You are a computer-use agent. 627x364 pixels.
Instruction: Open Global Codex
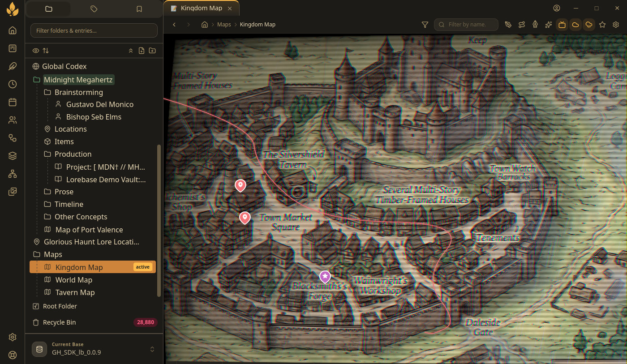click(64, 66)
